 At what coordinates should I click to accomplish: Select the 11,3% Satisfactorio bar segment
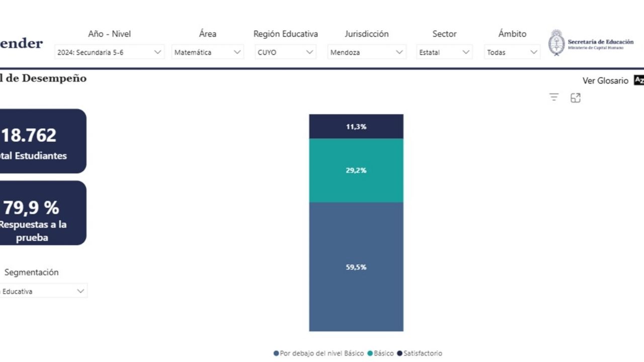356,127
